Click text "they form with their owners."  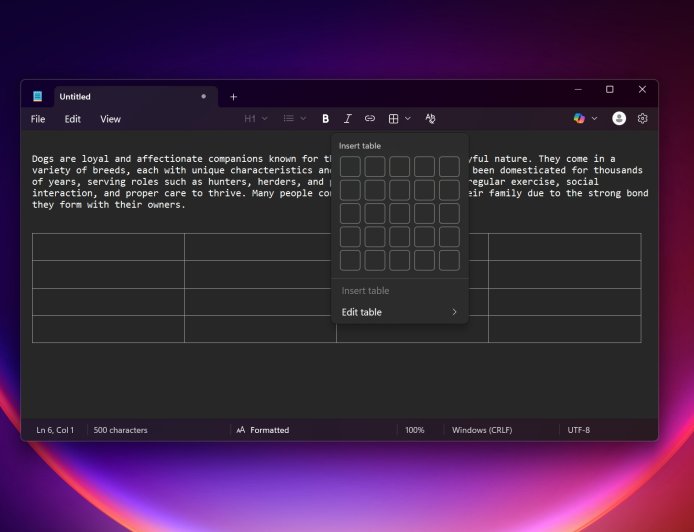108,204
